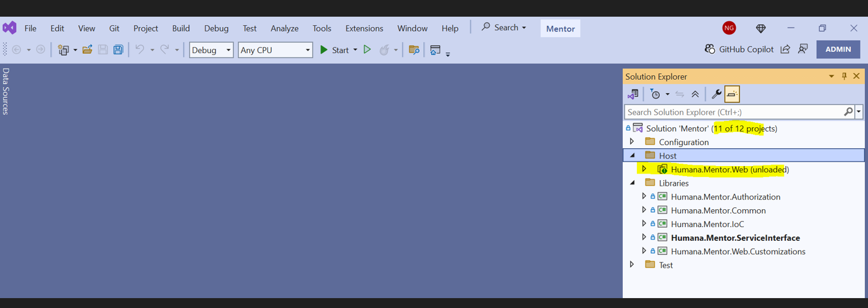Open the Debug menu
868x308 pixels.
tap(216, 28)
